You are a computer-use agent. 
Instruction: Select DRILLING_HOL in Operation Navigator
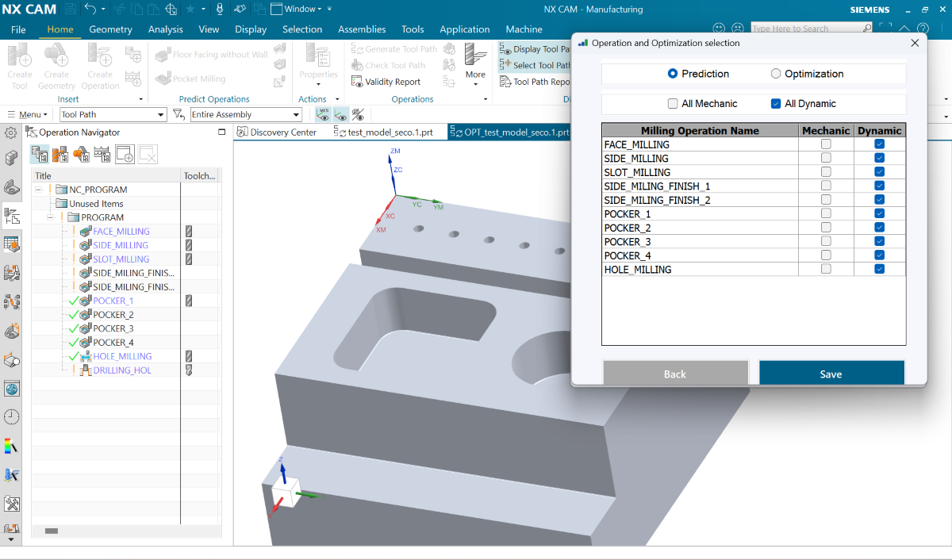pos(122,370)
